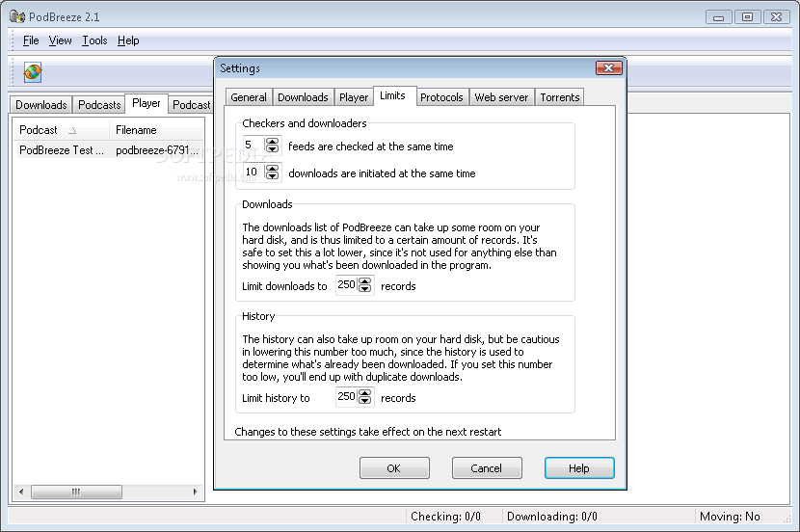
Task: Decrease the Limit history to records spinner
Action: pos(364,400)
